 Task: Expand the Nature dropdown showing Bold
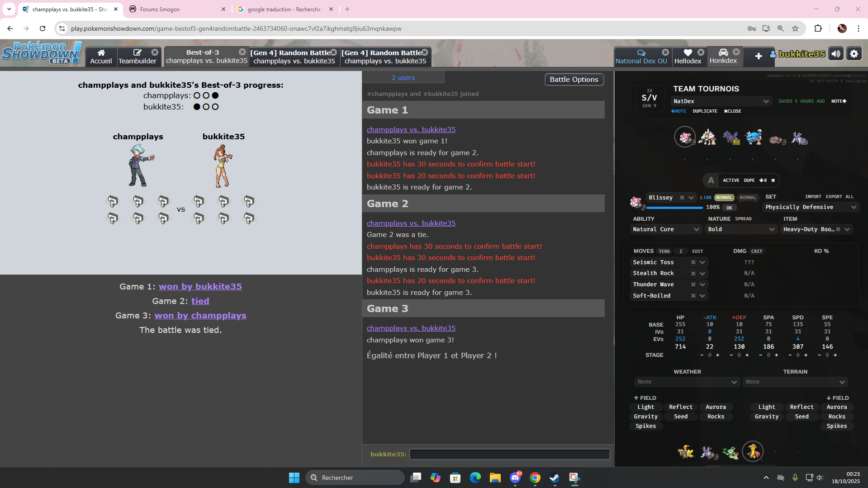(x=740, y=229)
